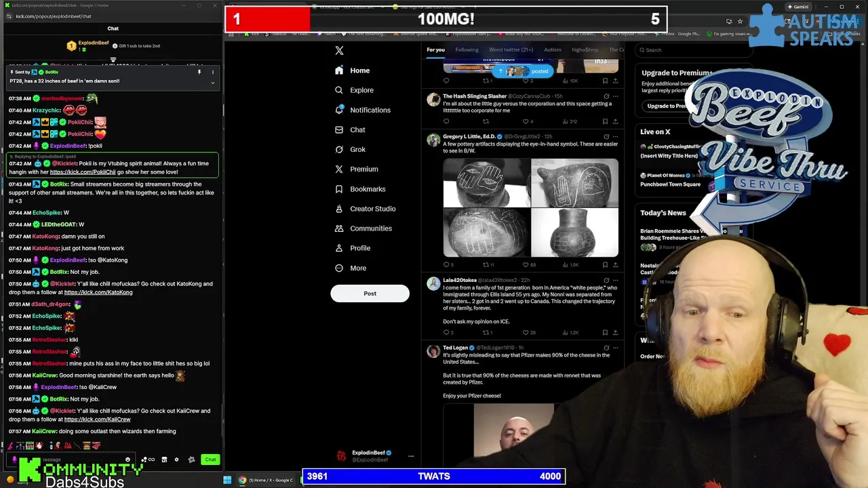The height and width of the screenshot is (488, 868).
Task: Reply to Lala420tokes post
Action: [x=446, y=332]
